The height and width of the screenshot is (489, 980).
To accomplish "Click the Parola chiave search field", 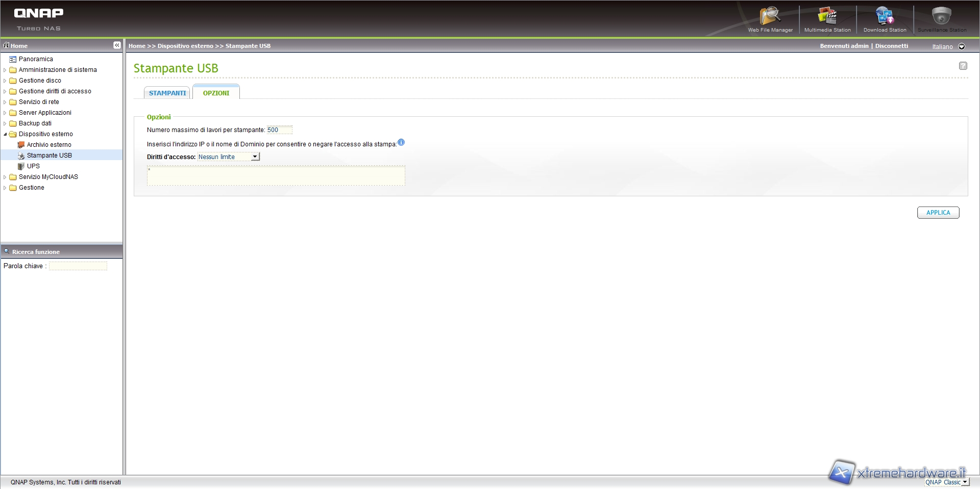I will (78, 266).
